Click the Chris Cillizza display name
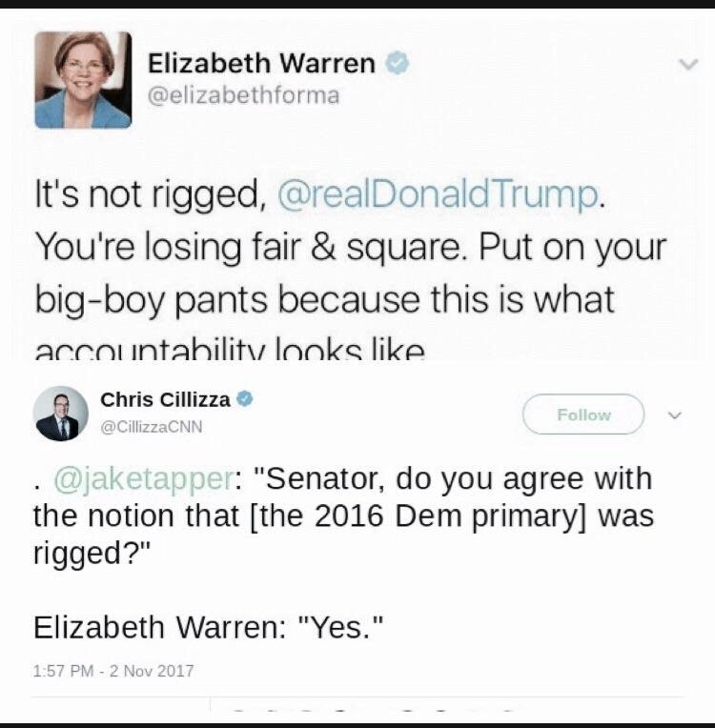 point(165,399)
